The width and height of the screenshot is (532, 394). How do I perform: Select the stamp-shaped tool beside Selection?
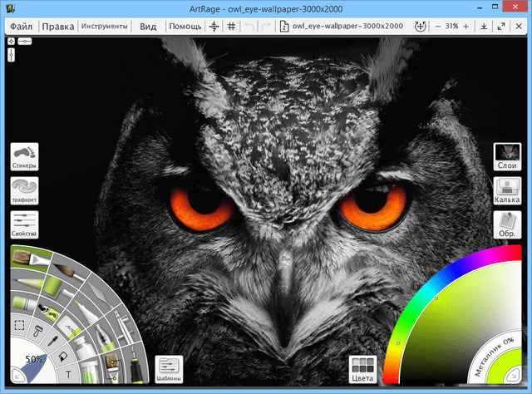click(x=38, y=330)
